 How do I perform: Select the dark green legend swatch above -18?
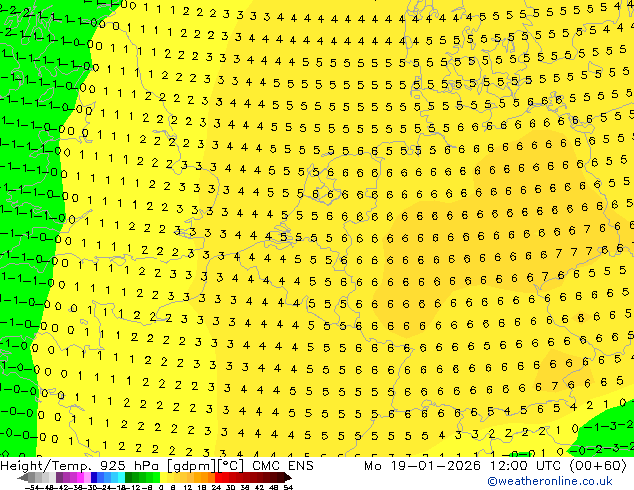click(129, 477)
